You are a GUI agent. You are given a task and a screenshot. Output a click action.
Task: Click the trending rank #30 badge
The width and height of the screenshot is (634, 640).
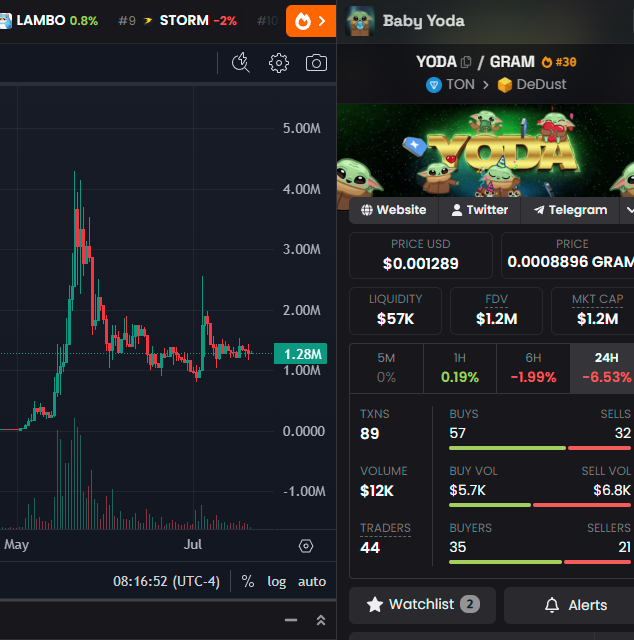[559, 62]
